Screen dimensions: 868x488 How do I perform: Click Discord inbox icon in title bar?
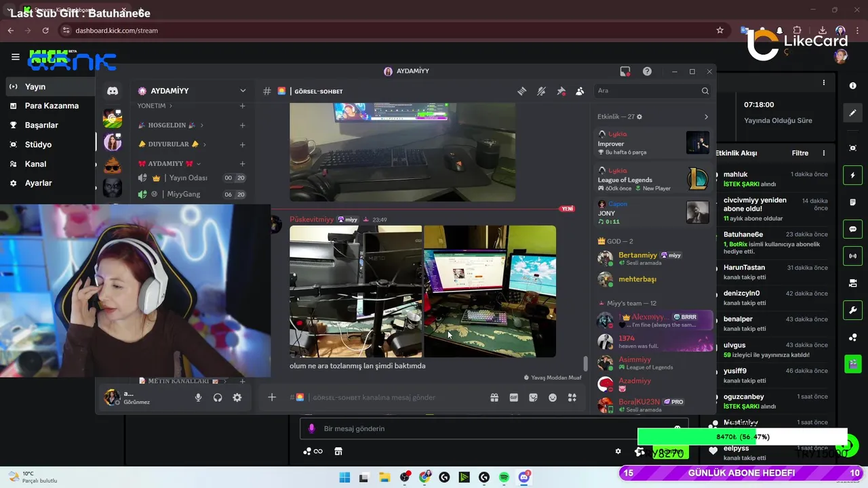pos(625,71)
